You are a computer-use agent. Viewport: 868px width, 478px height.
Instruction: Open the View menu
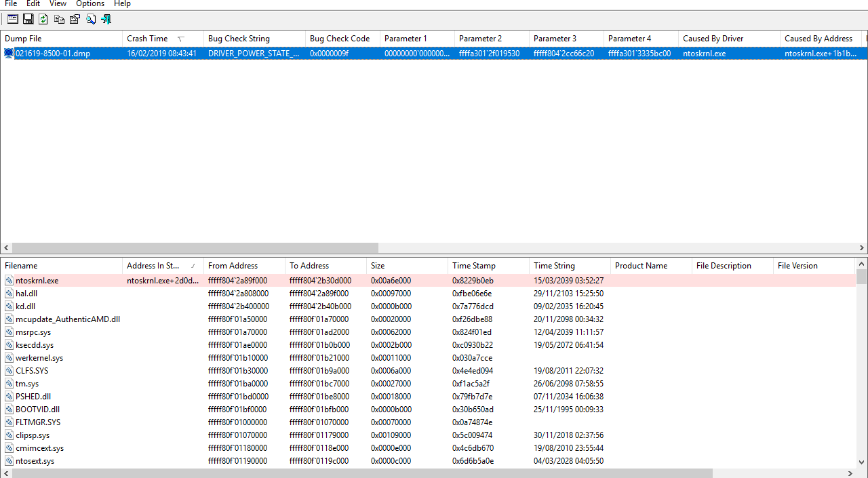58,4
